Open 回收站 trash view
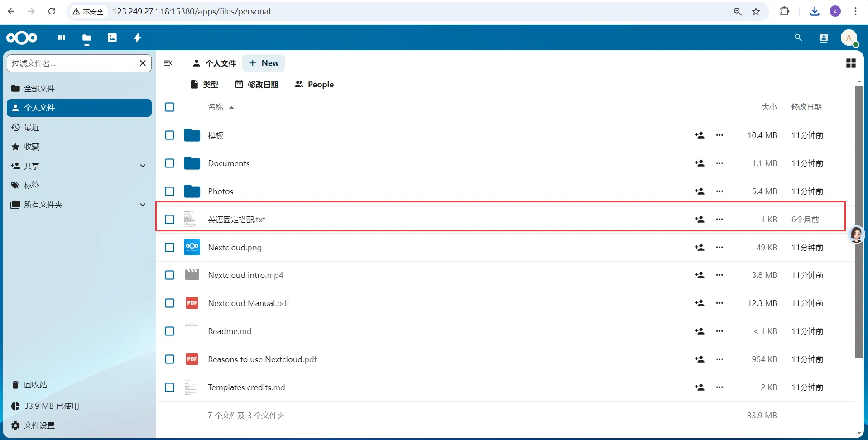The height and width of the screenshot is (440, 868). click(x=79, y=385)
